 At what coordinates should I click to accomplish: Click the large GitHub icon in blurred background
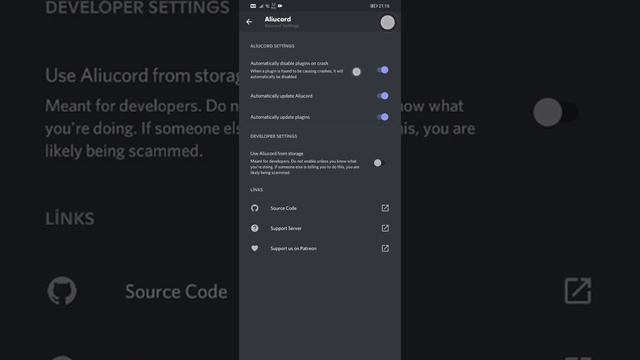(x=62, y=291)
